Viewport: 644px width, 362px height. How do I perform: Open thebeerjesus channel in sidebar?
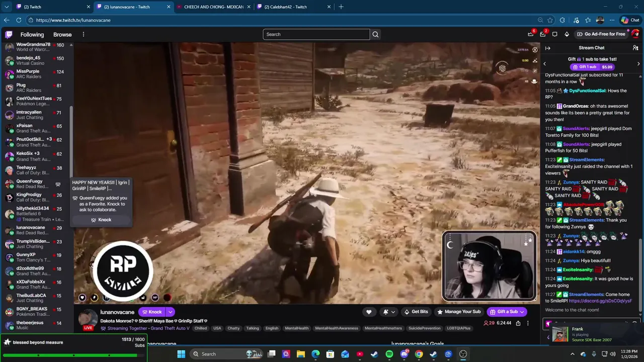click(35, 325)
